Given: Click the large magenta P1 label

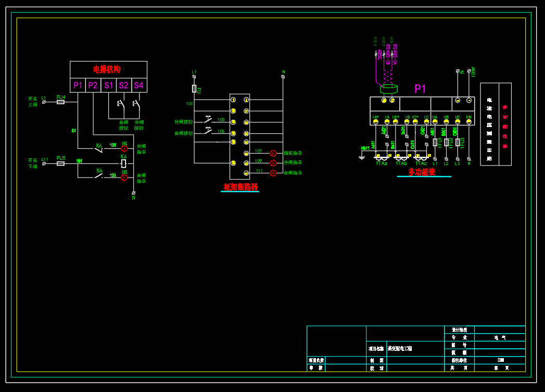Looking at the screenshot, I should pyautogui.click(x=420, y=89).
